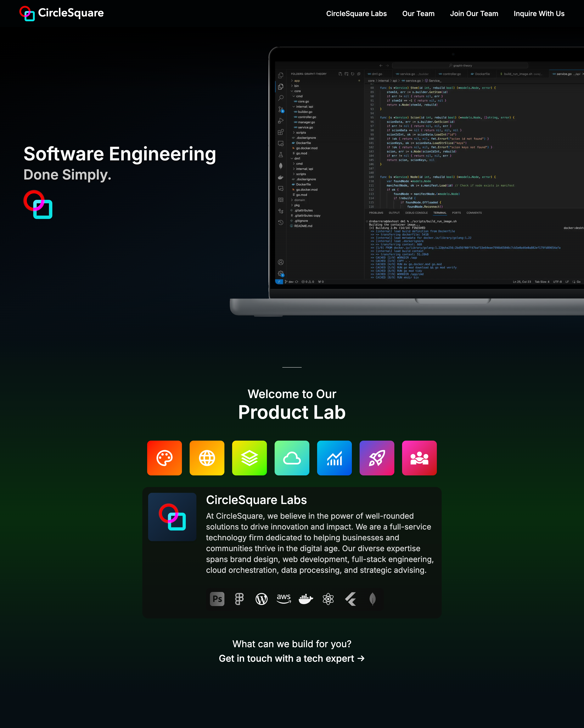The image size is (584, 728).
Task: Click the orange palette design icon
Action: click(x=164, y=458)
